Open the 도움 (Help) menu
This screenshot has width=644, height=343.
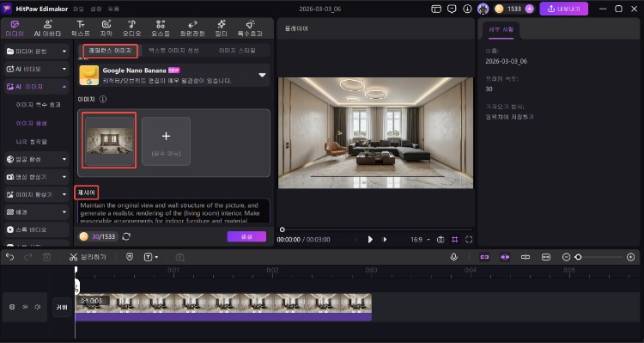pos(113,9)
